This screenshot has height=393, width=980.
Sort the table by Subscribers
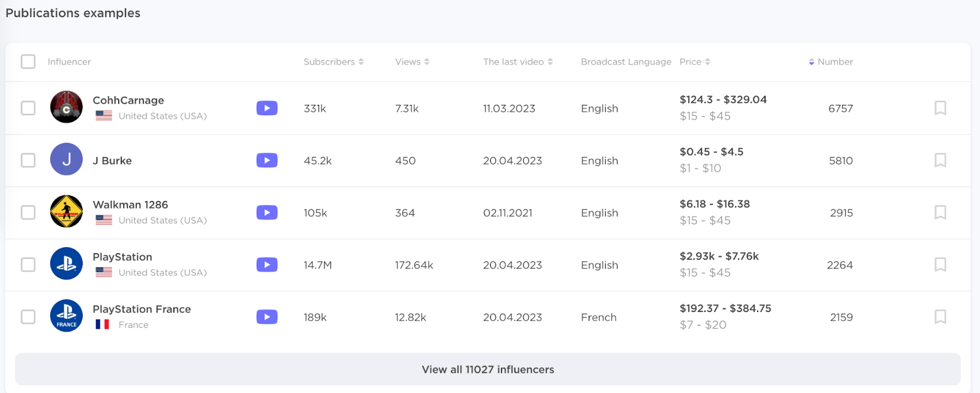coord(333,62)
